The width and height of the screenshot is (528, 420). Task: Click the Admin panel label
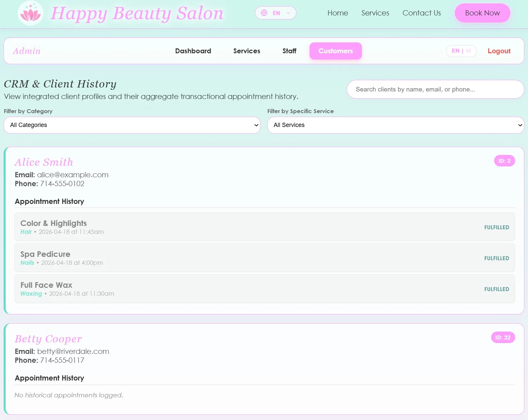pyautogui.click(x=27, y=51)
